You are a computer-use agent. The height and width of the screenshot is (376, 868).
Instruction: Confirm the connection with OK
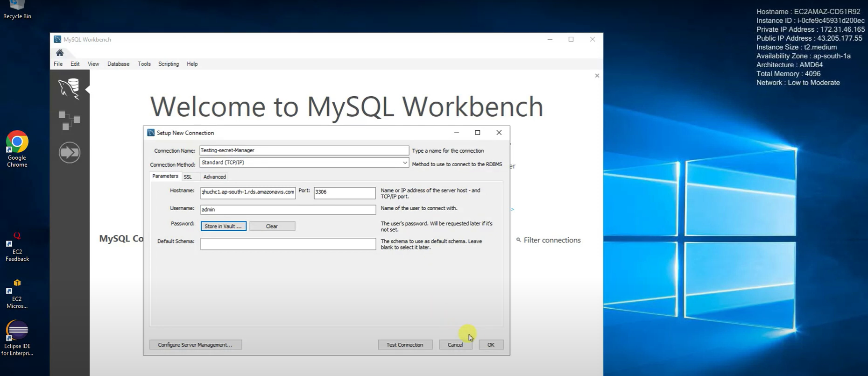point(491,345)
